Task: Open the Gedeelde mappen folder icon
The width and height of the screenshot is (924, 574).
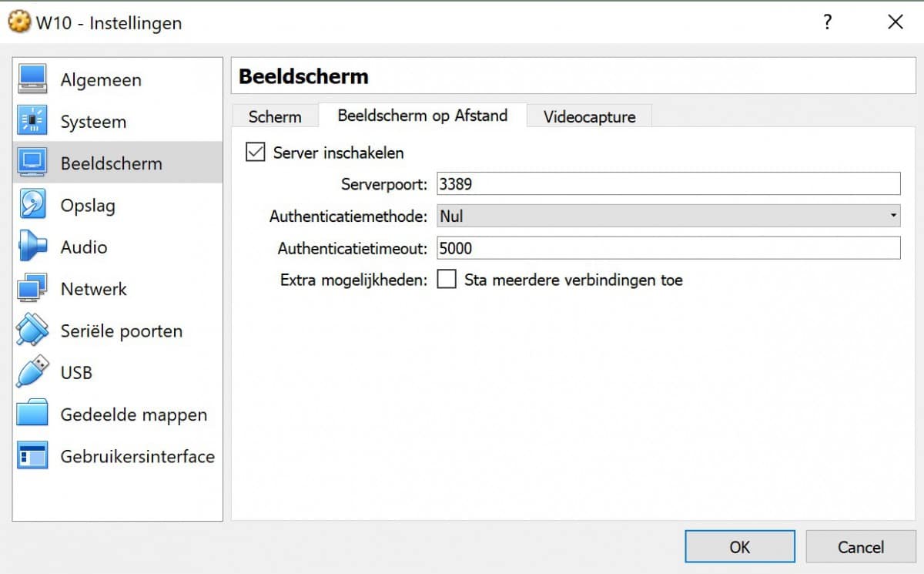Action: pos(32,415)
